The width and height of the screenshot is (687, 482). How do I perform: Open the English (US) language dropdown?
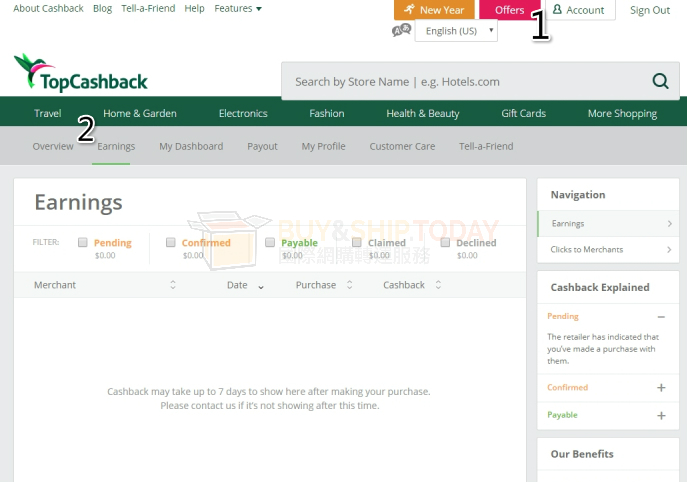point(456,31)
